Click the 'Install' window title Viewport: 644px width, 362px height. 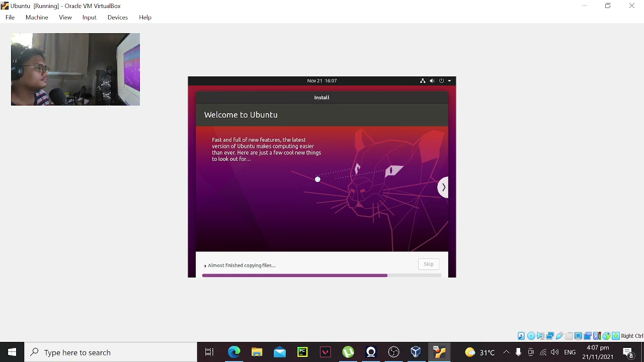(322, 98)
